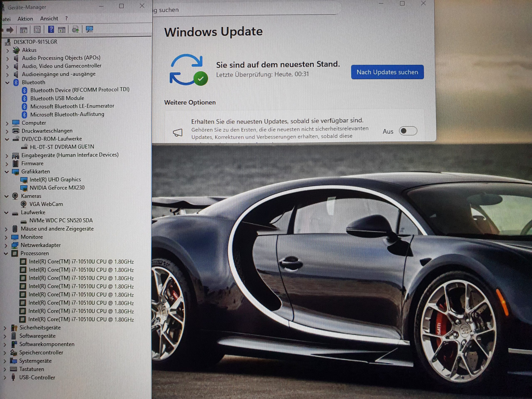Collapse the Prozessoren tree node
Screen dimensions: 532x399
point(6,253)
